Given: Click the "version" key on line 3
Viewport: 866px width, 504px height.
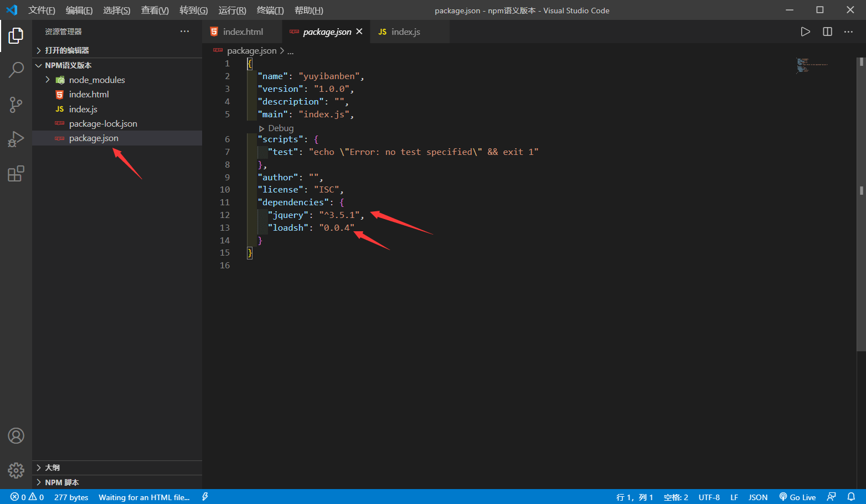Looking at the screenshot, I should tap(280, 89).
